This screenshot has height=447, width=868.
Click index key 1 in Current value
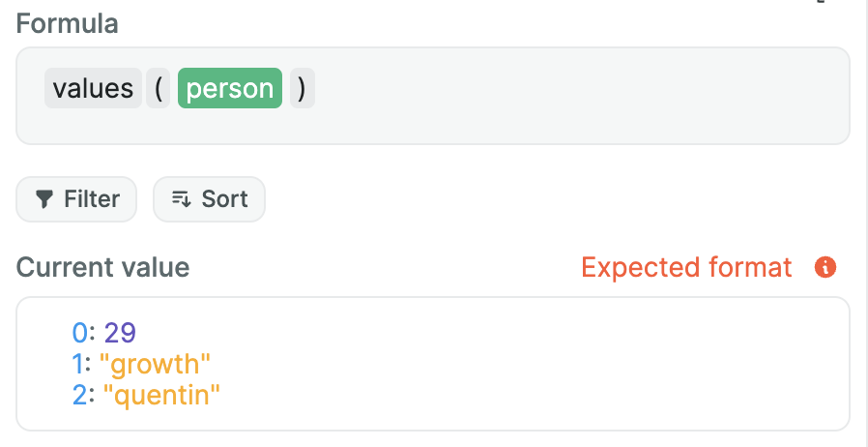coord(78,364)
